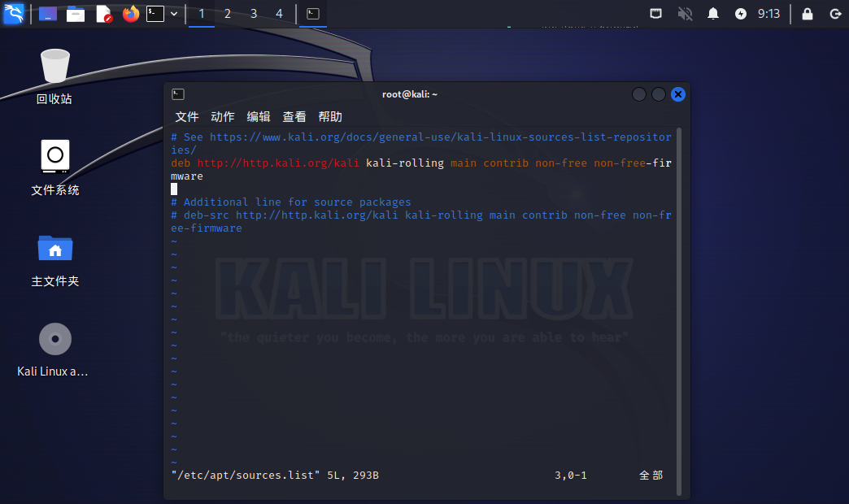849x504 pixels.
Task: Lock the screen with padlock icon
Action: pos(808,14)
